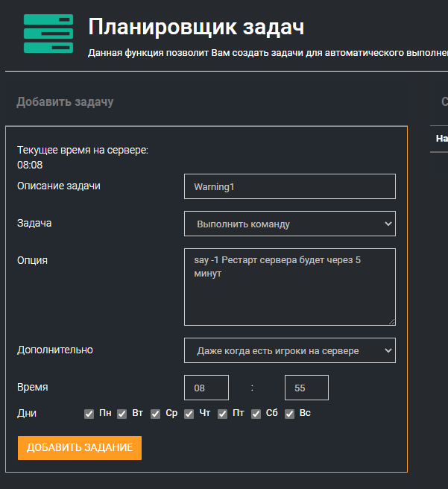Toggle the Вт day checkbox
The width and height of the screenshot is (448, 489).
click(x=122, y=414)
